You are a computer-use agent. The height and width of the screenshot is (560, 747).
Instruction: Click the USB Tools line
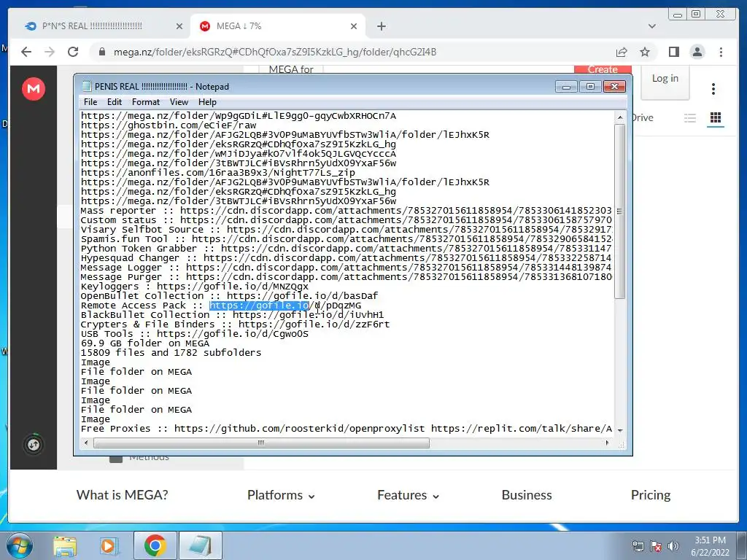pos(194,334)
